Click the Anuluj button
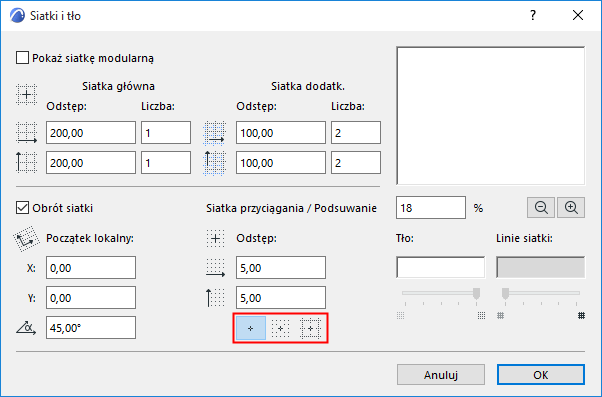The width and height of the screenshot is (602, 397). [441, 375]
